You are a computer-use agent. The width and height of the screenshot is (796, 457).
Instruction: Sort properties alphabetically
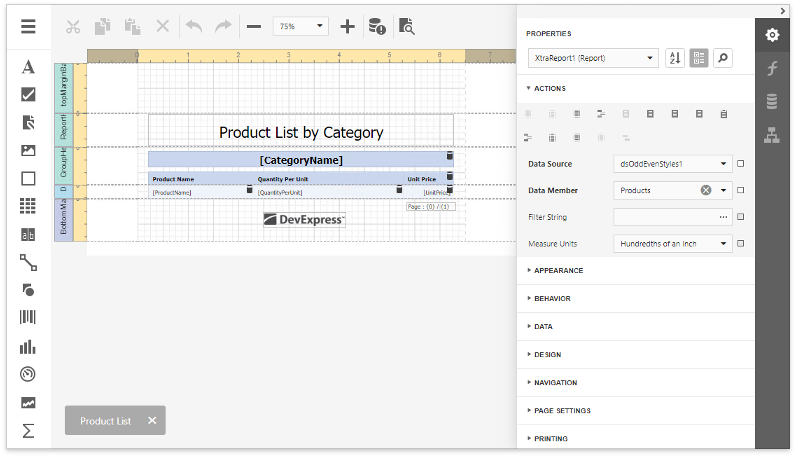pos(674,58)
